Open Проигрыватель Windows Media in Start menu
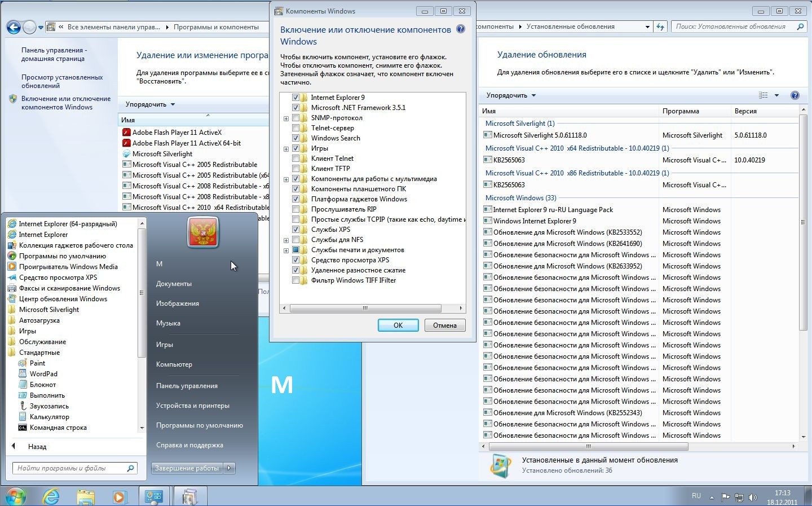The image size is (812, 506). coord(68,267)
